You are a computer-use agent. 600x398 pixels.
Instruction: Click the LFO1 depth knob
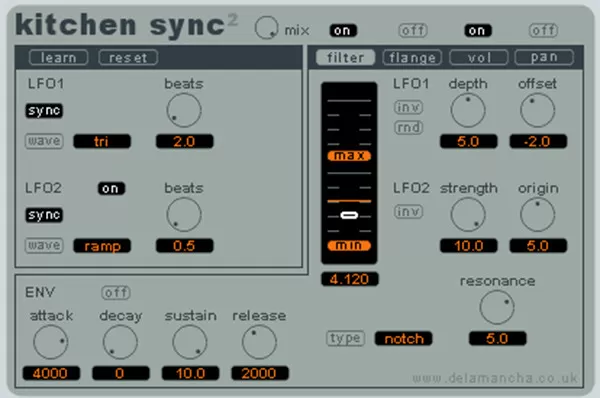468,110
